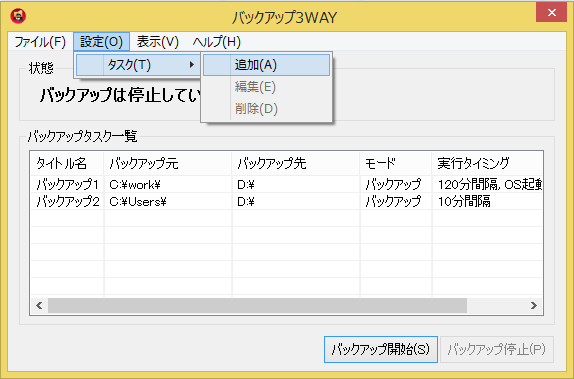Sort by バックアップ先 column header
574x379 pixels.
click(296, 163)
